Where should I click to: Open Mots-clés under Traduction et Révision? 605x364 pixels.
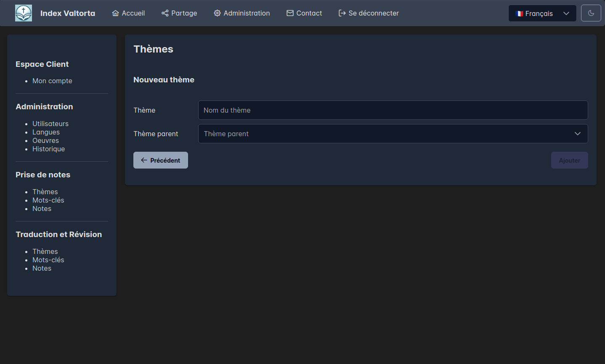point(48,260)
